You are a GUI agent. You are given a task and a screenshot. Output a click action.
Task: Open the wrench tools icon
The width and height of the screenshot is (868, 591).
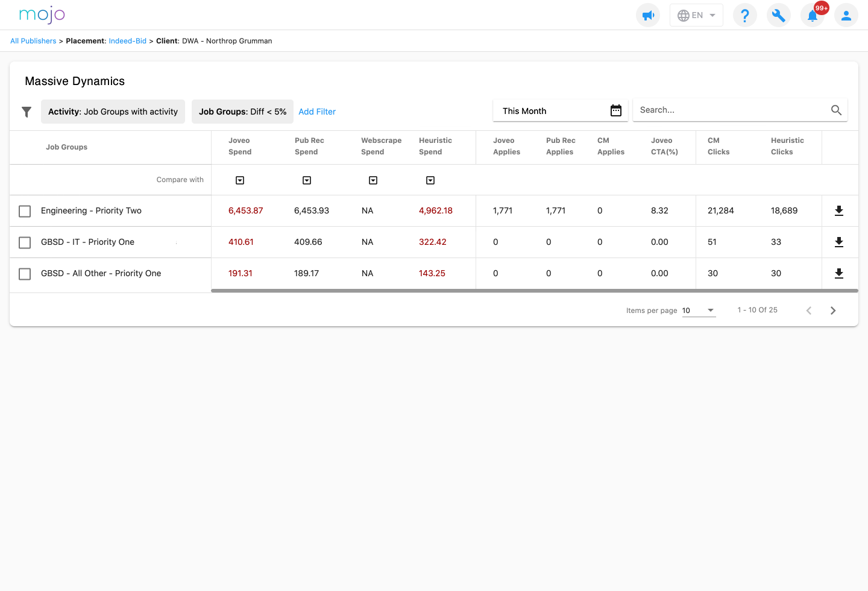click(x=778, y=15)
